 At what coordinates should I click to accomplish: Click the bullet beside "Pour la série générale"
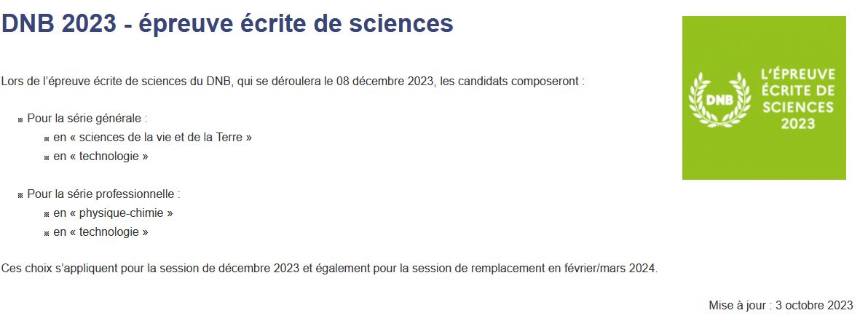21,119
